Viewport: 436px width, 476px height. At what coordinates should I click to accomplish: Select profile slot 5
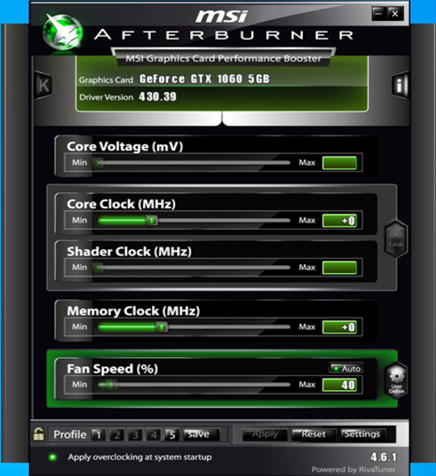click(x=172, y=435)
